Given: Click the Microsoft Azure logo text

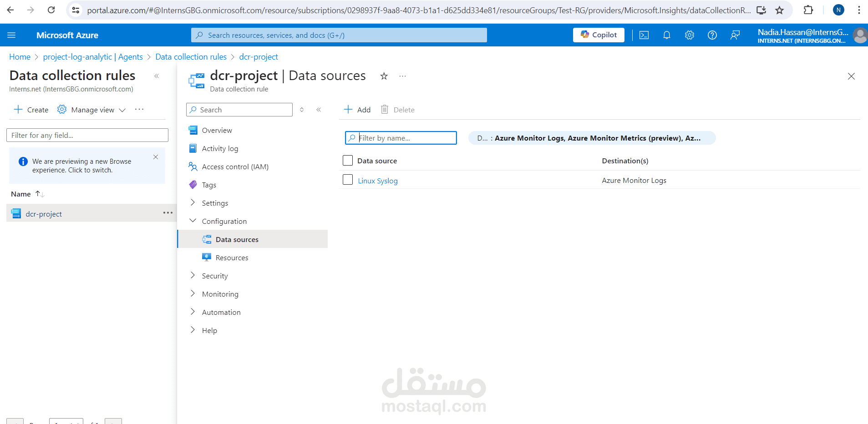Looking at the screenshot, I should [x=67, y=35].
